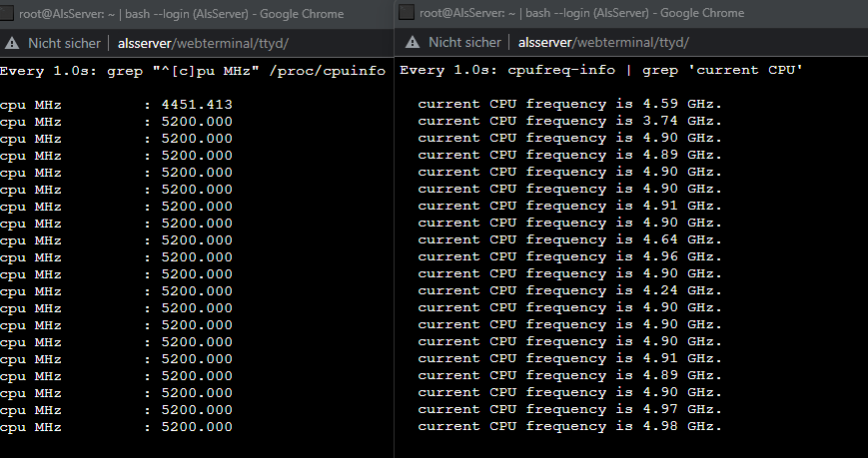This screenshot has height=458, width=868.
Task: Click the cpu MHz 4451.413 row
Action: 116,105
